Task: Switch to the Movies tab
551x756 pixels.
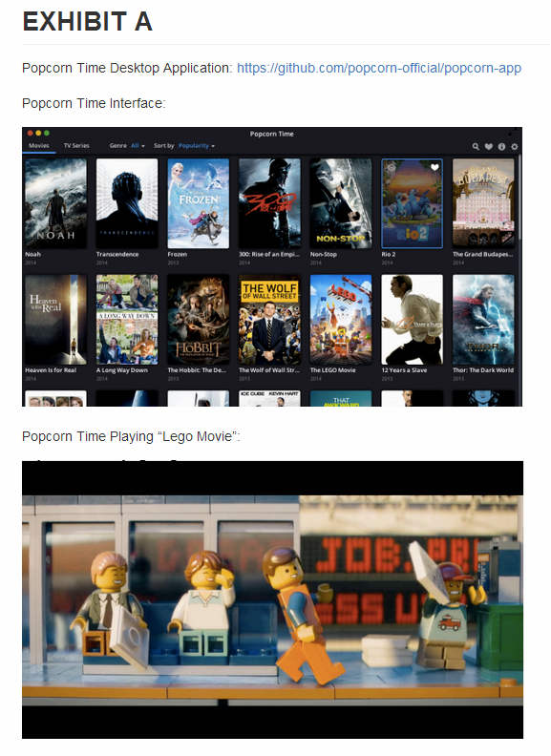Action: pyautogui.click(x=38, y=146)
